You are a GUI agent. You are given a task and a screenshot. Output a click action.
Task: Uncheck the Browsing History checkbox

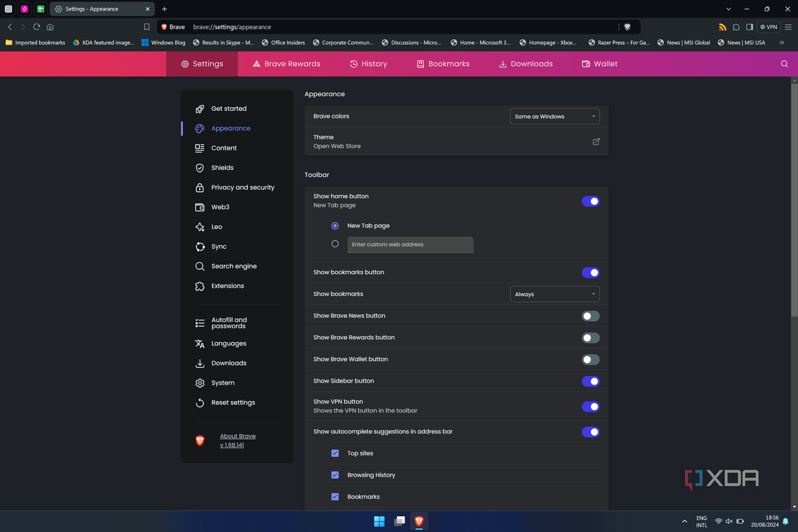point(335,475)
